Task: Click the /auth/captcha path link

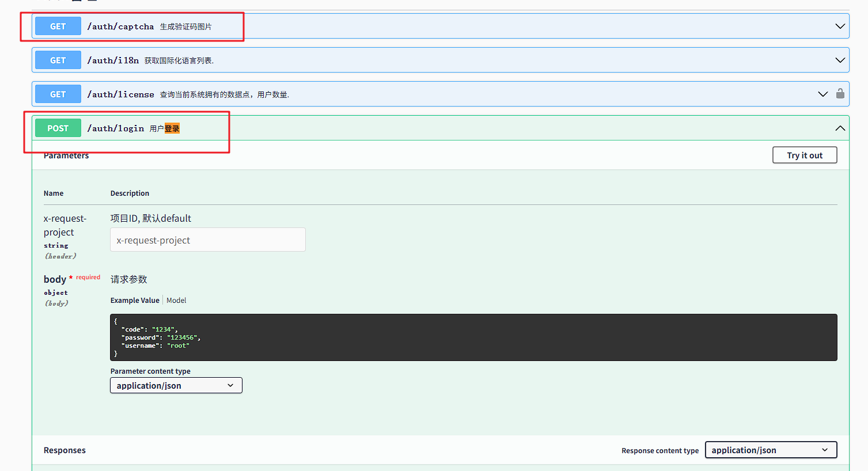Action: (x=120, y=26)
